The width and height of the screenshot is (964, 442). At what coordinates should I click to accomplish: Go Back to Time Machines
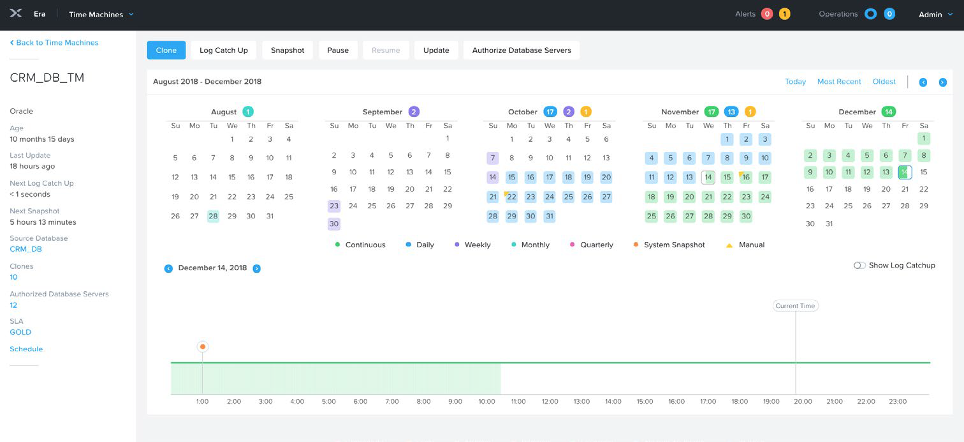pos(54,42)
